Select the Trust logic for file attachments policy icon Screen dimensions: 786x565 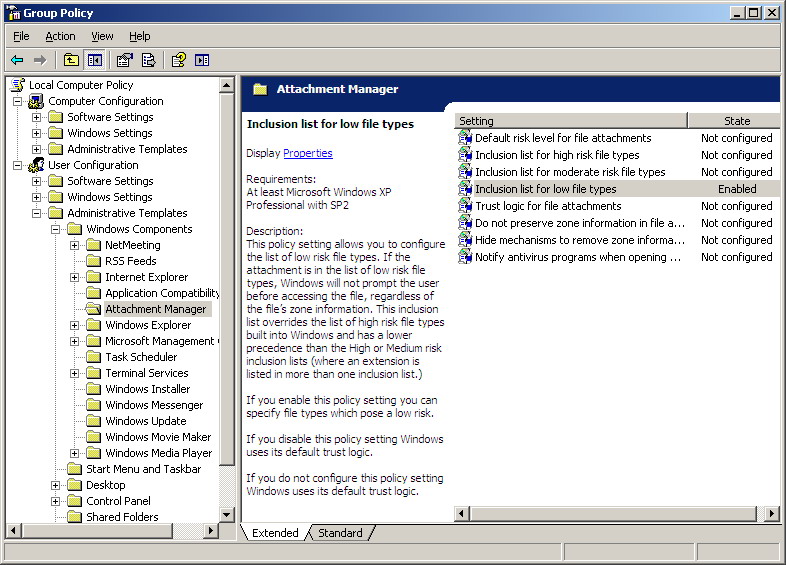click(x=465, y=206)
